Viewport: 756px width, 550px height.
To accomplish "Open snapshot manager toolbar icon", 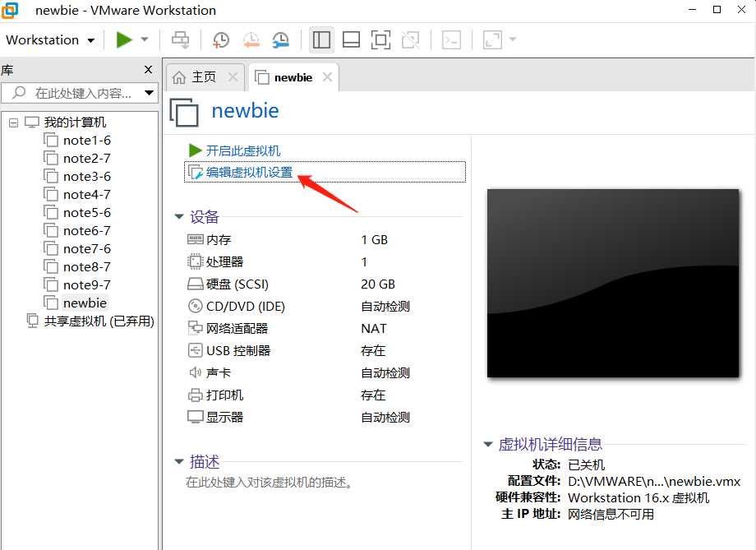I will pyautogui.click(x=280, y=40).
